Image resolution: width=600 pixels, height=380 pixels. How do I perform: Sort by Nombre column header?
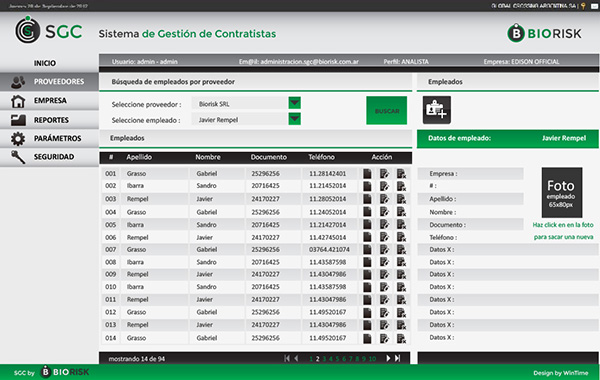pos(208,157)
